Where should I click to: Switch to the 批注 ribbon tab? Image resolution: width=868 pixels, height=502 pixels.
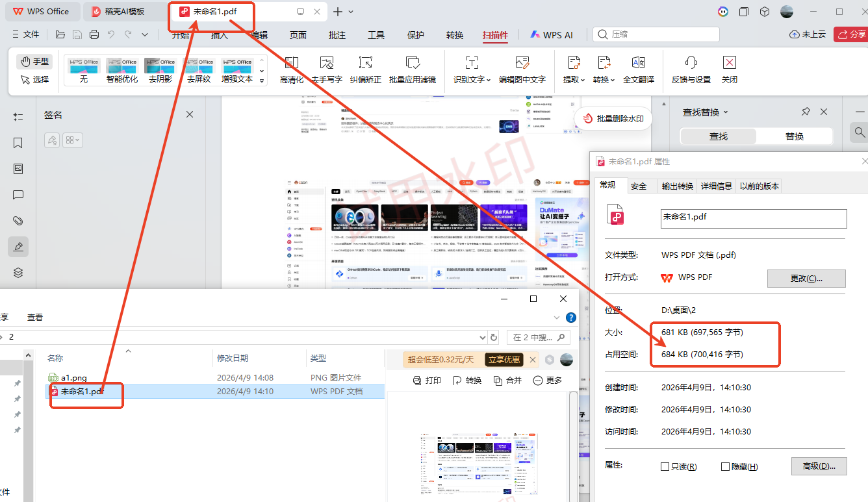point(337,35)
